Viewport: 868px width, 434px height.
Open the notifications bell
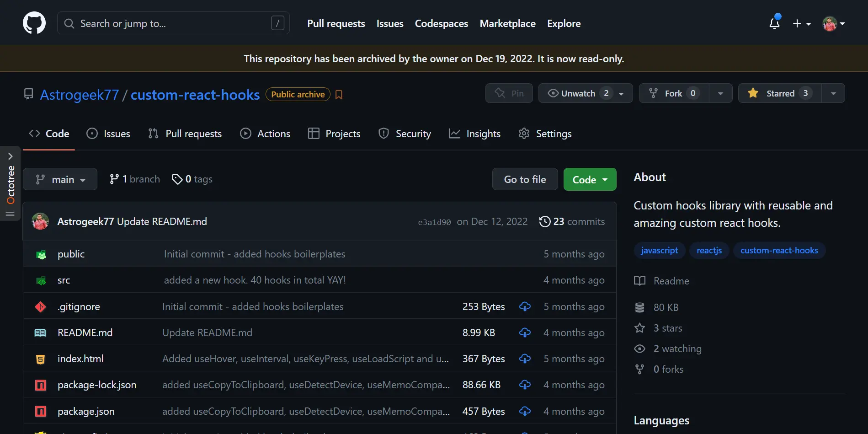pos(774,23)
